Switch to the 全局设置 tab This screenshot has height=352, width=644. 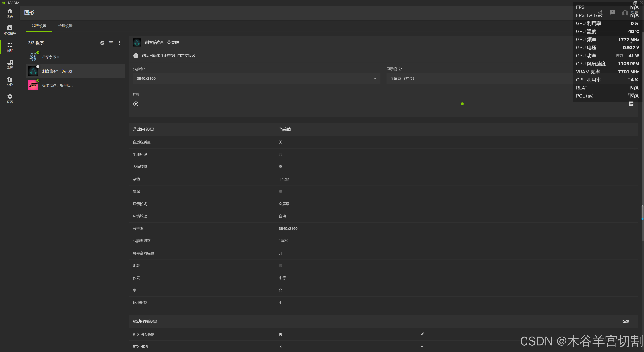(x=65, y=26)
